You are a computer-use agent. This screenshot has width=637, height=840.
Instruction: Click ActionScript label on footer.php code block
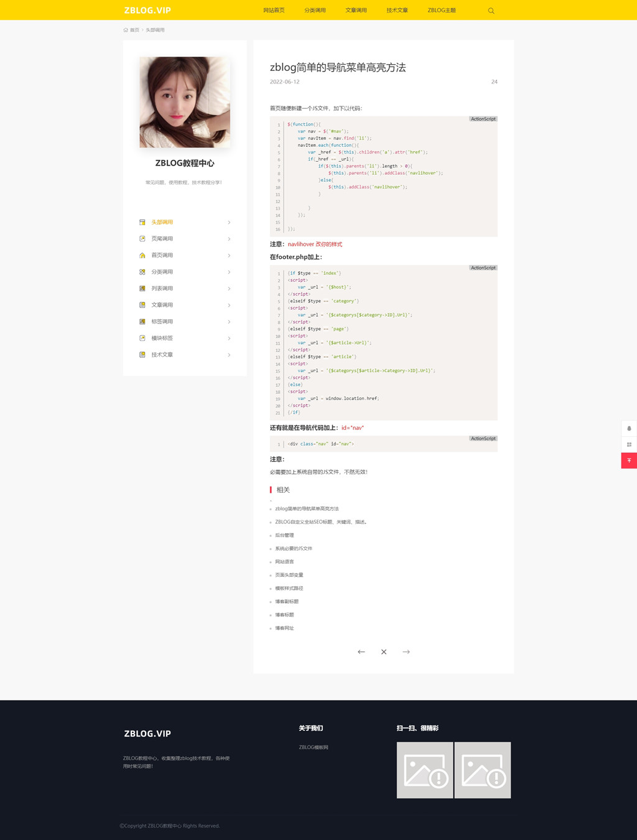(x=483, y=268)
